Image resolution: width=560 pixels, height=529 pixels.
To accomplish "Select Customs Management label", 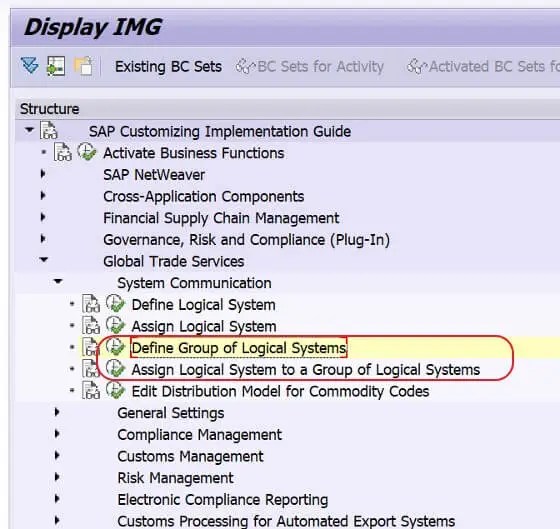I will [x=190, y=456].
